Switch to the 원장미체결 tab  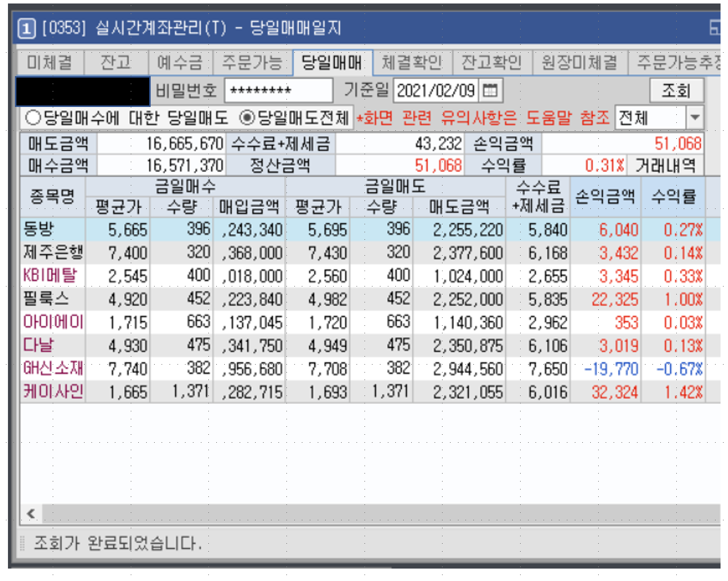point(579,63)
